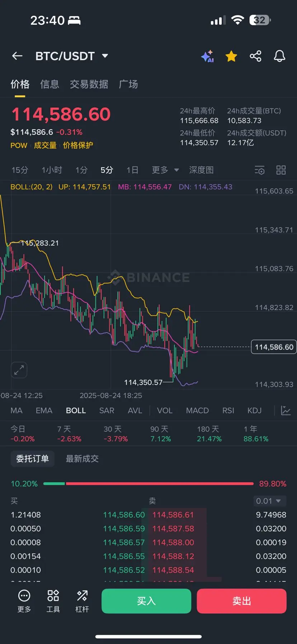This screenshot has height=644, width=297.
Task: Tap the battery level indicator
Action: [260, 20]
